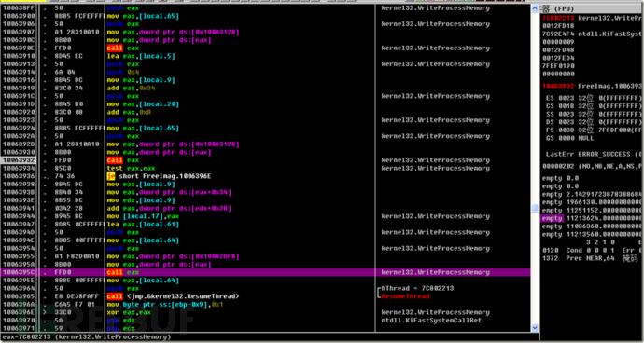Click mov byte ptr ss:[ebp-0x9],0x1 instruction
The width and height of the screenshot is (644, 343).
pyautogui.click(x=165, y=305)
